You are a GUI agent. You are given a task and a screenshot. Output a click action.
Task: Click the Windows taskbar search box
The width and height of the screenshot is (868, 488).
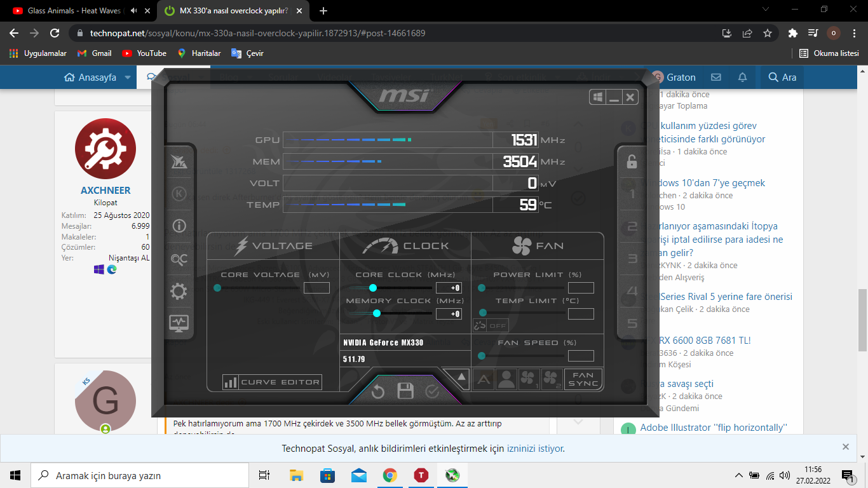click(140, 475)
